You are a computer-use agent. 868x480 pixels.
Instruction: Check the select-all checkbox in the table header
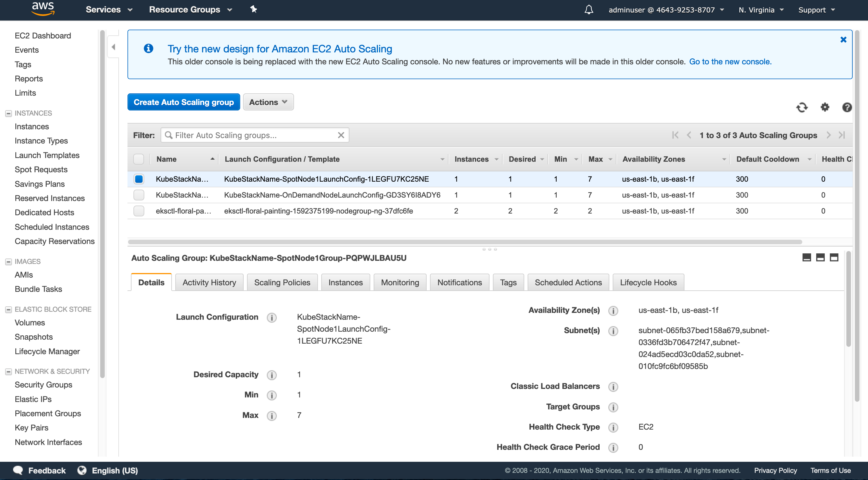click(x=139, y=159)
